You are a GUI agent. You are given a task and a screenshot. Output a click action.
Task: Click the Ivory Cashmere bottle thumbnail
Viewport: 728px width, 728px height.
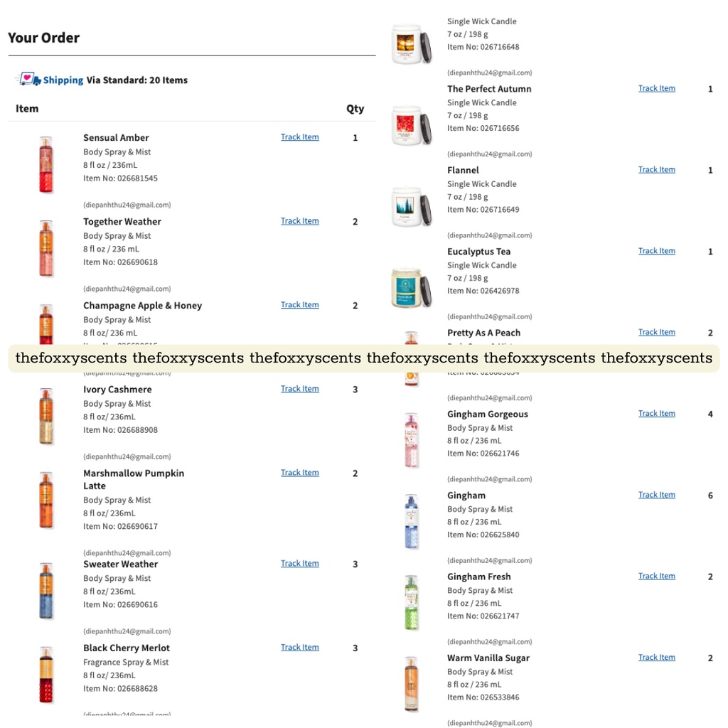(x=46, y=416)
